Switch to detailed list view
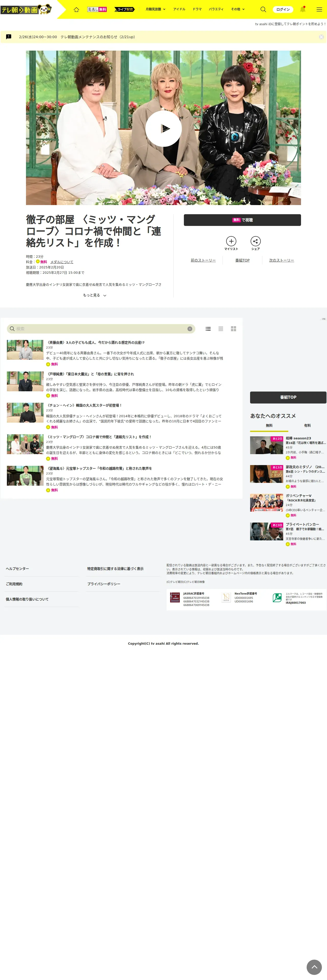 pyautogui.click(x=208, y=329)
